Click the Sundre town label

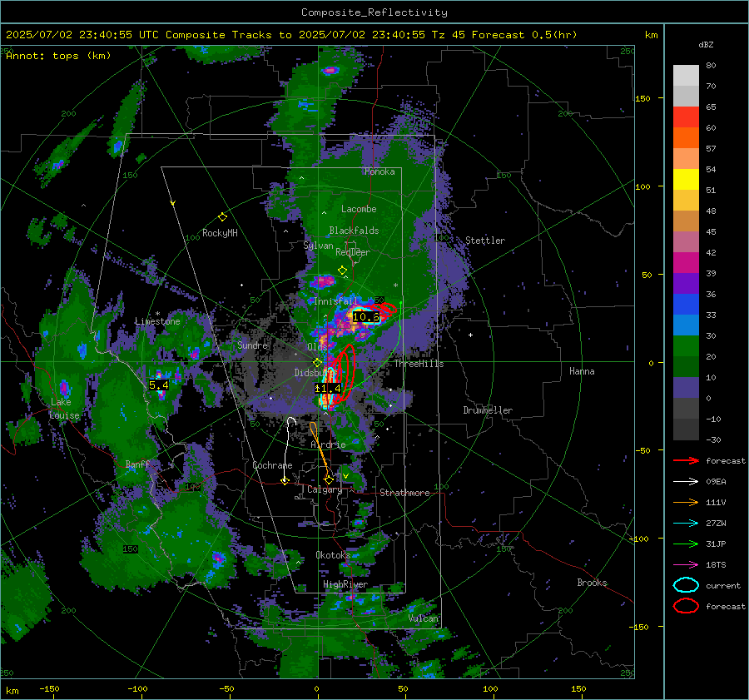(x=252, y=345)
